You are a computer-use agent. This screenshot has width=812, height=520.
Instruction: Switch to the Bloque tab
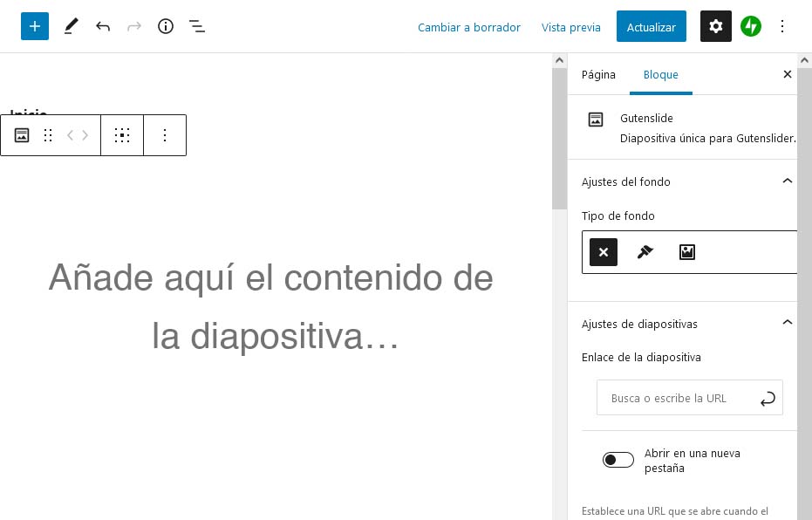pos(661,74)
